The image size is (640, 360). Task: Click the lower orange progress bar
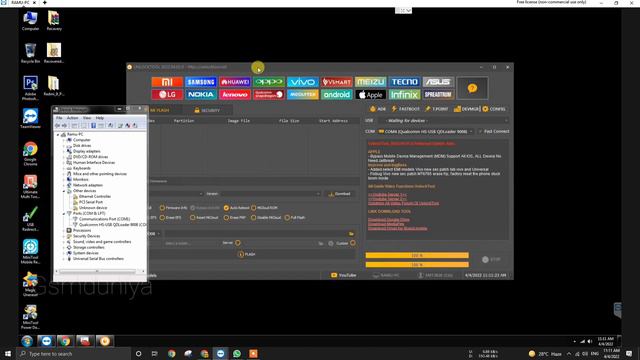[x=417, y=264]
